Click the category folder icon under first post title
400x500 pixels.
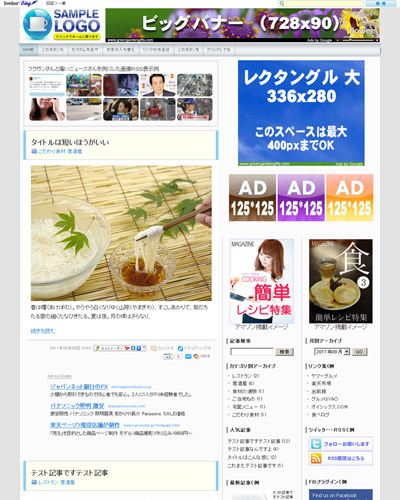34,151
